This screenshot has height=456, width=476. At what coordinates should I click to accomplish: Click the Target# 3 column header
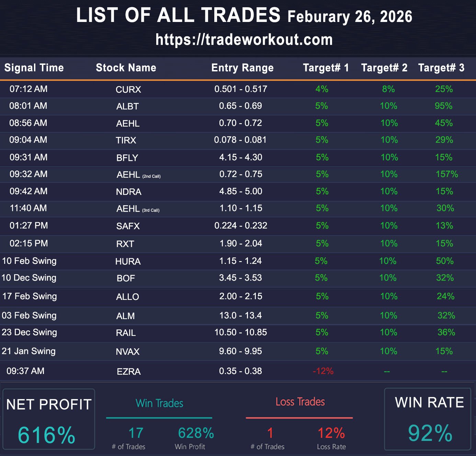pos(441,68)
